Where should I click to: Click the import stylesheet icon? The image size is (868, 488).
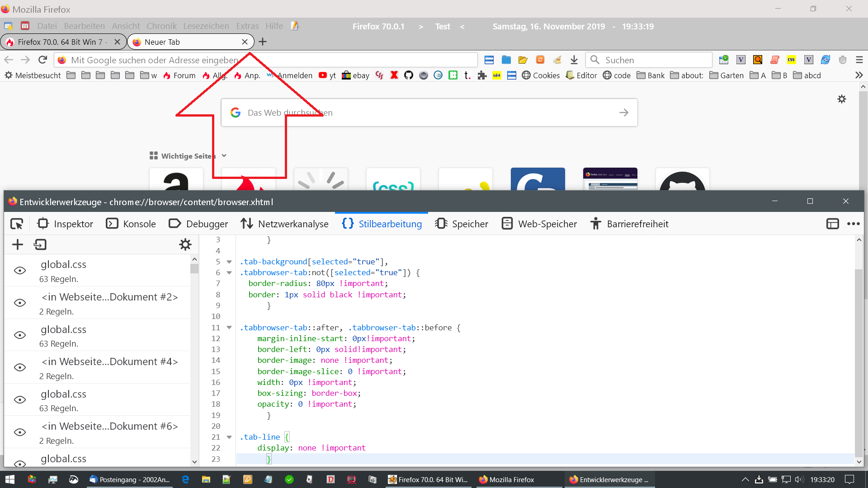(x=40, y=244)
